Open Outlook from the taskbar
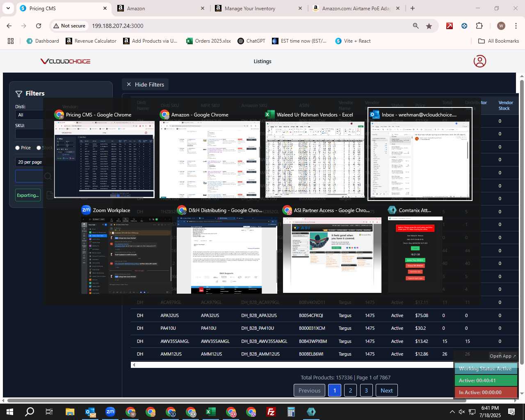Screen dimensions: 525x420 point(90,412)
